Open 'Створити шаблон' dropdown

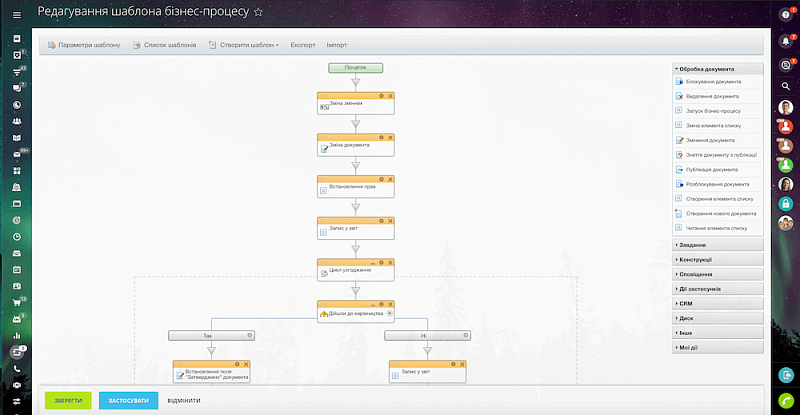coord(245,45)
